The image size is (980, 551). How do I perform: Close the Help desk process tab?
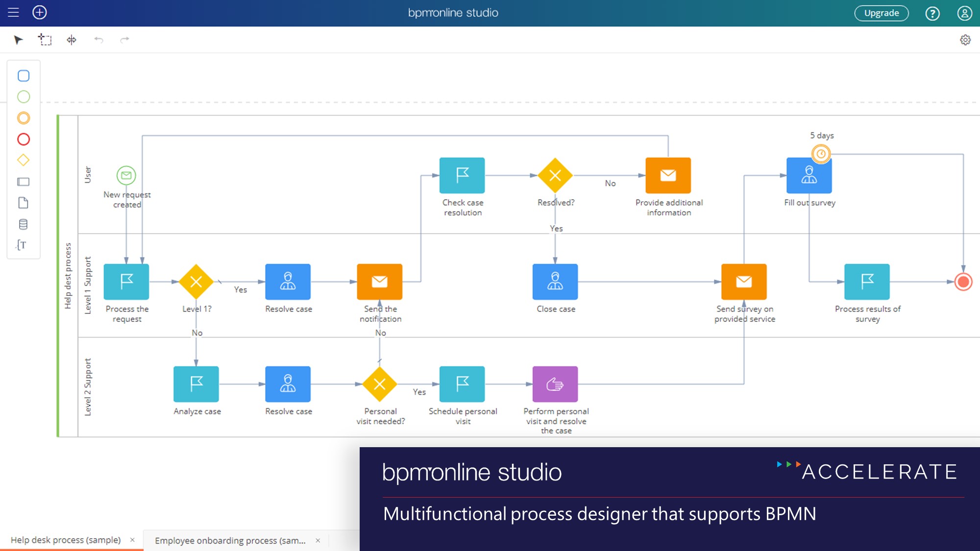coord(132,540)
